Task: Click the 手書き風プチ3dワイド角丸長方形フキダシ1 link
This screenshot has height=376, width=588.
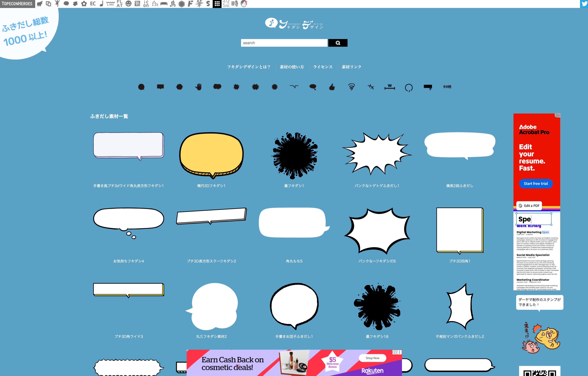Action: point(129,186)
